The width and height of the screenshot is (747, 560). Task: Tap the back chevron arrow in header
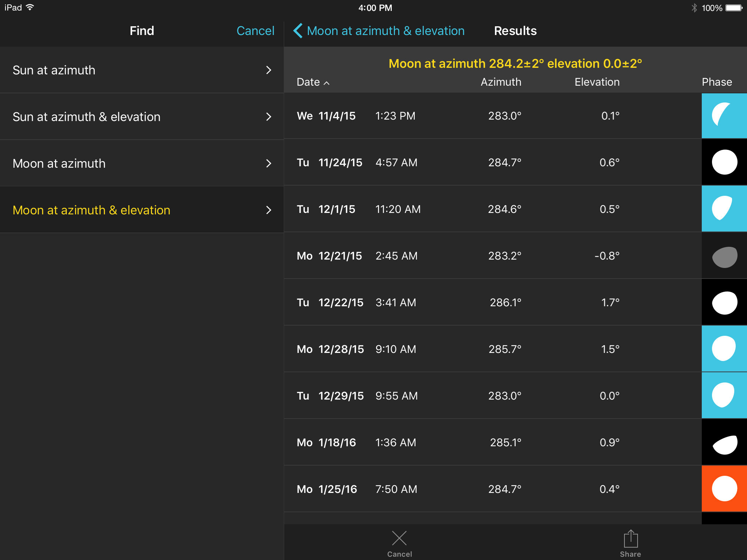pyautogui.click(x=298, y=31)
